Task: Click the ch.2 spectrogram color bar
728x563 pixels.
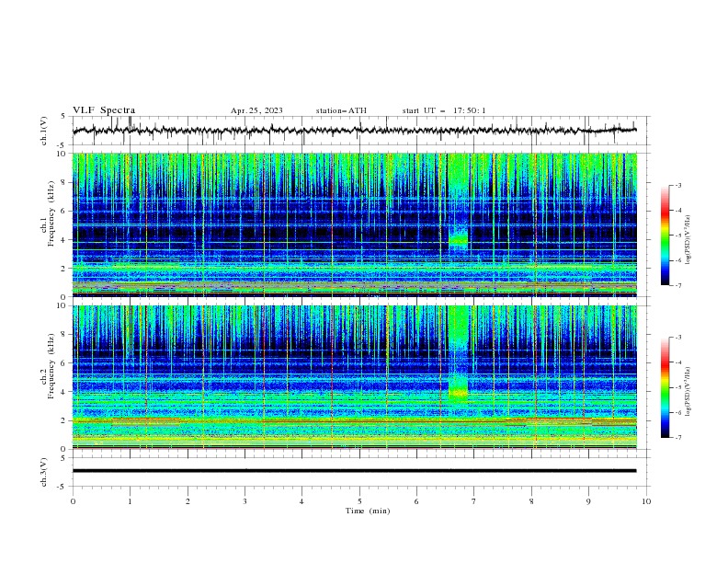Action: 665,387
